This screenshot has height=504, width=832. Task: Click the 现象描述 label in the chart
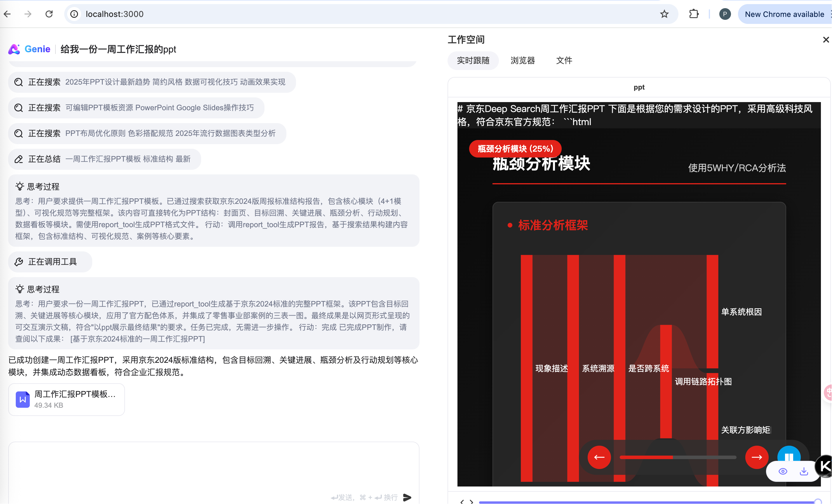coord(551,368)
